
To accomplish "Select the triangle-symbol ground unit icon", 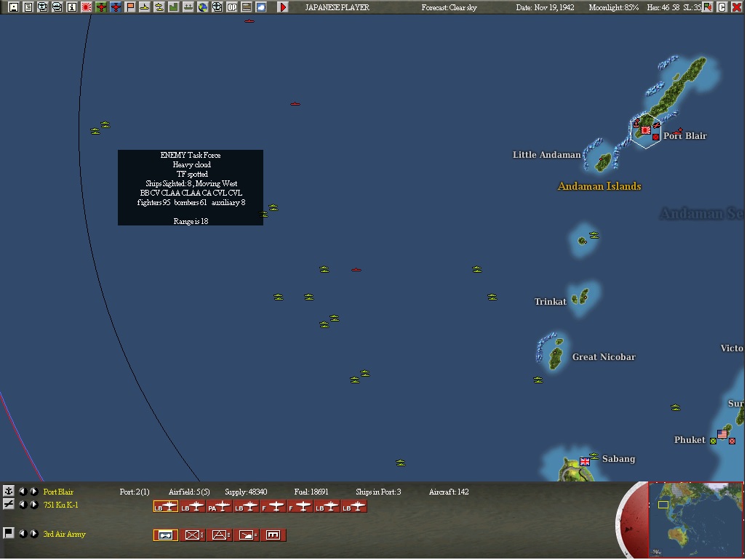I will coord(220,536).
